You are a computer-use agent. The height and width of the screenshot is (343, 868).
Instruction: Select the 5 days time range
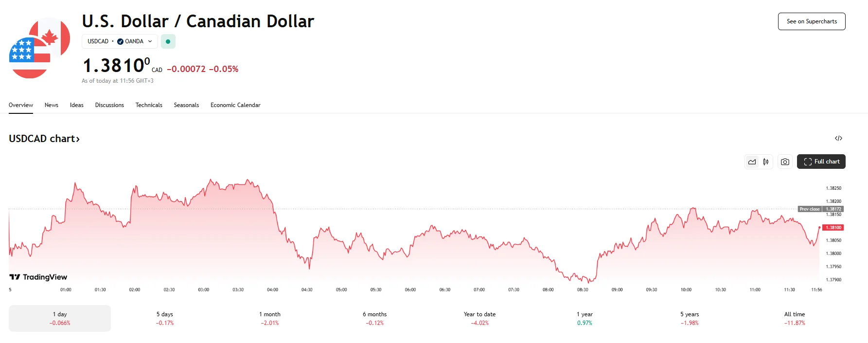pyautogui.click(x=165, y=318)
